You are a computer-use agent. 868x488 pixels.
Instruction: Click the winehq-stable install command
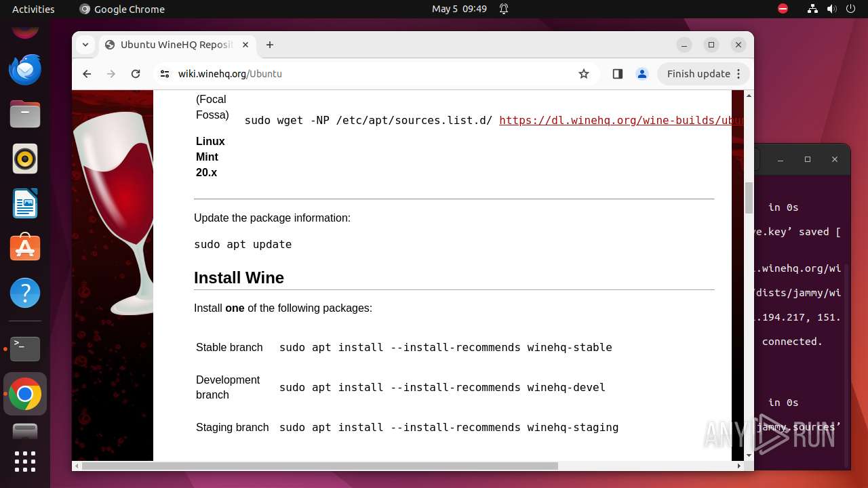point(446,347)
